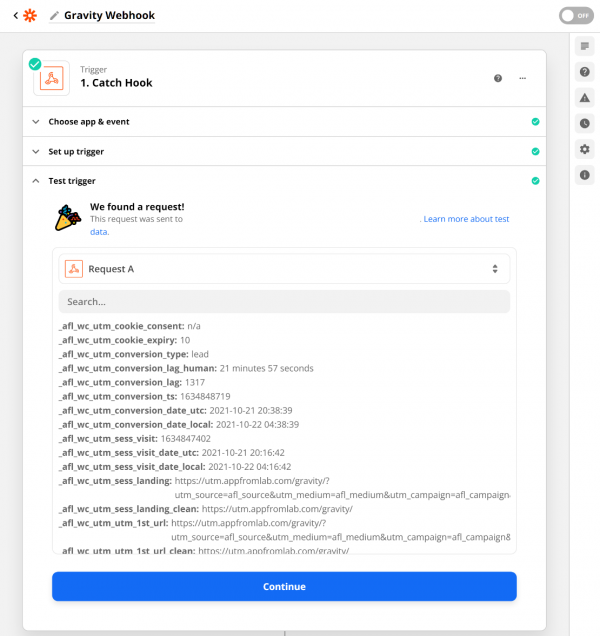Select _afl_wc_utm_utm_1st_url: row
The width and height of the screenshot is (600, 636).
coord(284,530)
